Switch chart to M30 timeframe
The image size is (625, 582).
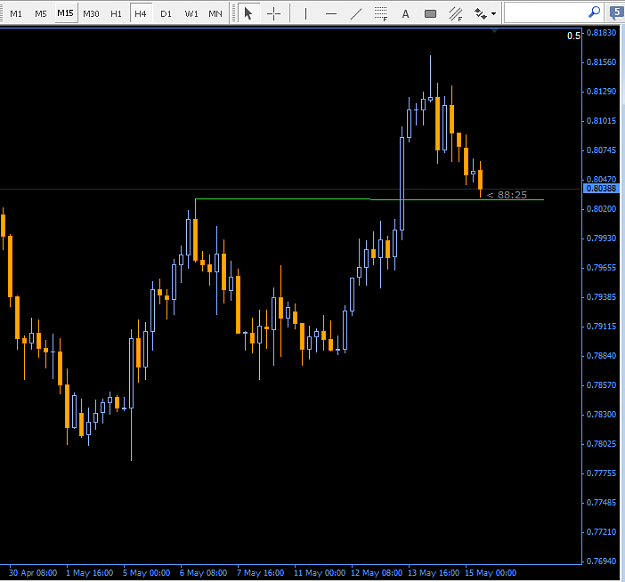tap(91, 14)
